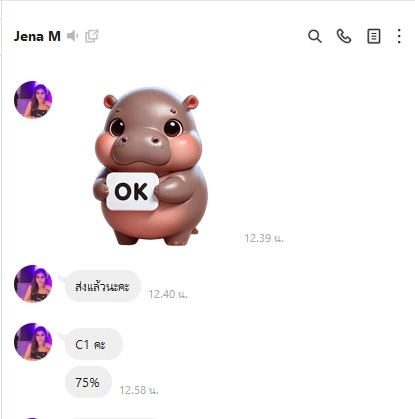Open the notes icon in the header
Screen dimensions: 415x419
pyautogui.click(x=373, y=36)
